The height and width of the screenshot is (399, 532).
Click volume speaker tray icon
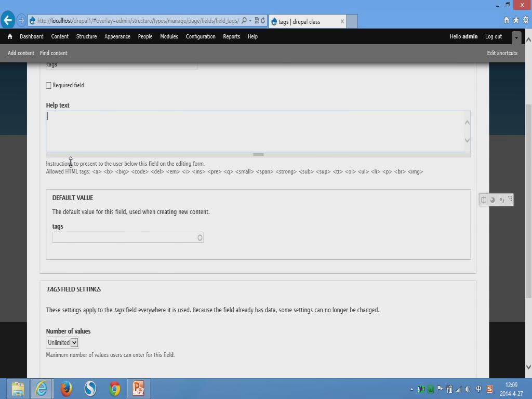point(468,390)
